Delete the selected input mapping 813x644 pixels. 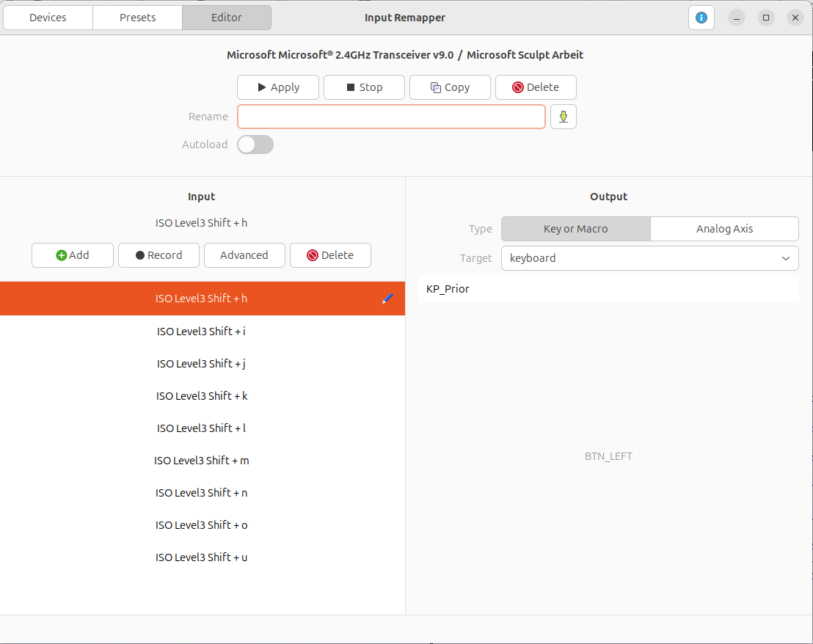[x=330, y=255]
